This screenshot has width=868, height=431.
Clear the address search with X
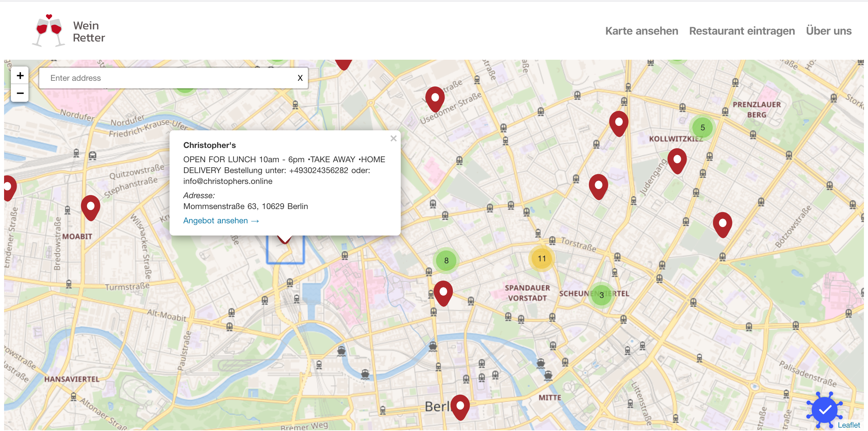coord(300,78)
